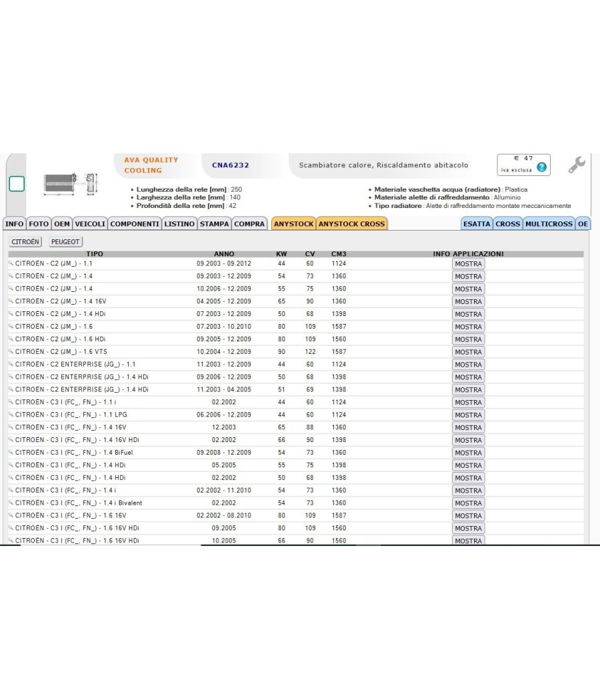
Task: Go to the VEICOLI tab
Action: click(x=90, y=223)
